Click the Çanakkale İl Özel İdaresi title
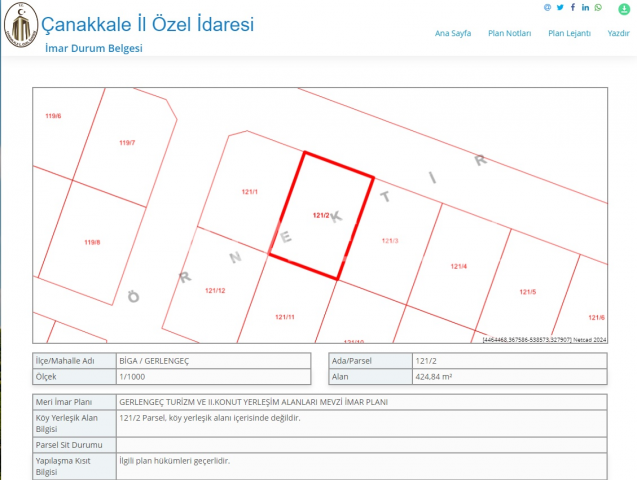This screenshot has height=480, width=637. (147, 23)
